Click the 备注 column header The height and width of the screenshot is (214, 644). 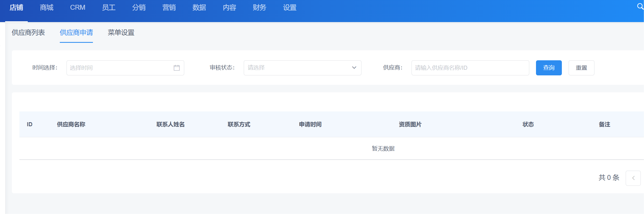point(605,124)
